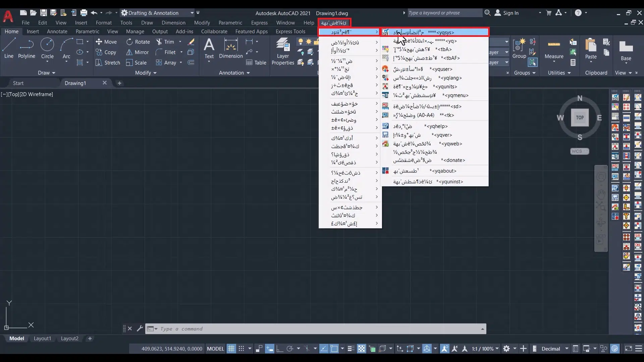Screen dimensions: 644x362
Task: Expand the Draw panel flyout
Action: coord(46,73)
